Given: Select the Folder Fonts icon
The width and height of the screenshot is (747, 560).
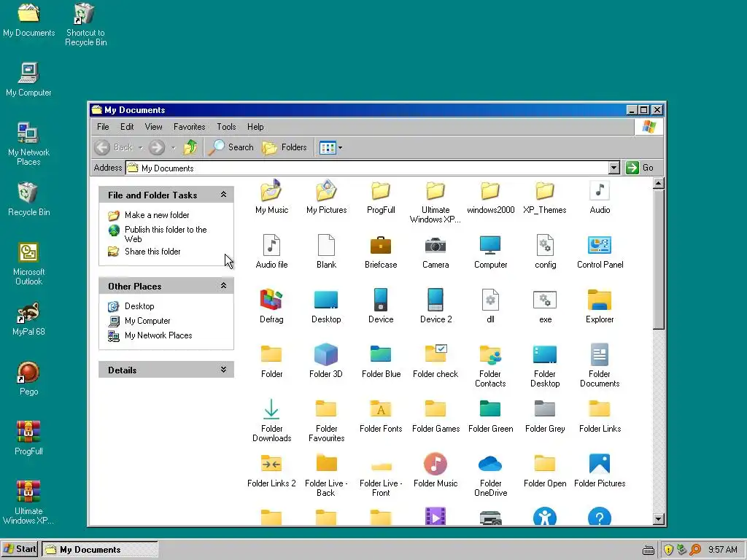Looking at the screenshot, I should pos(381,410).
